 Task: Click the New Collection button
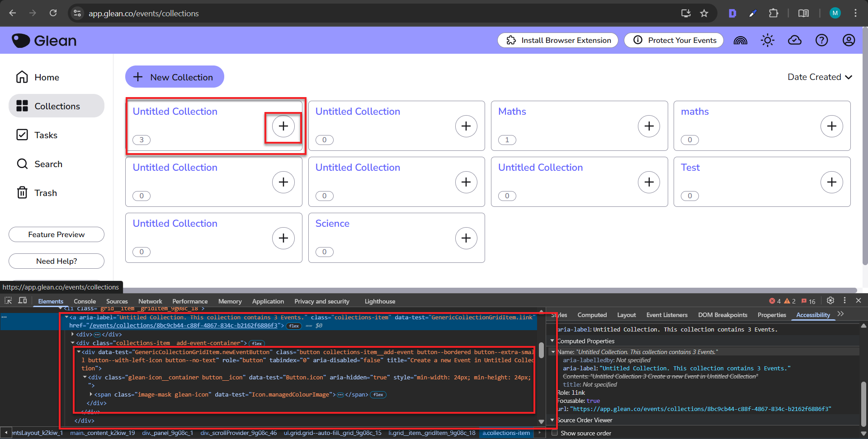pos(175,77)
